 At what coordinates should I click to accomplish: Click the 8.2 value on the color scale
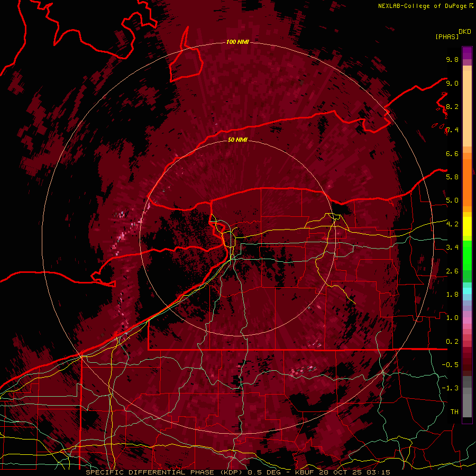[x=452, y=106]
